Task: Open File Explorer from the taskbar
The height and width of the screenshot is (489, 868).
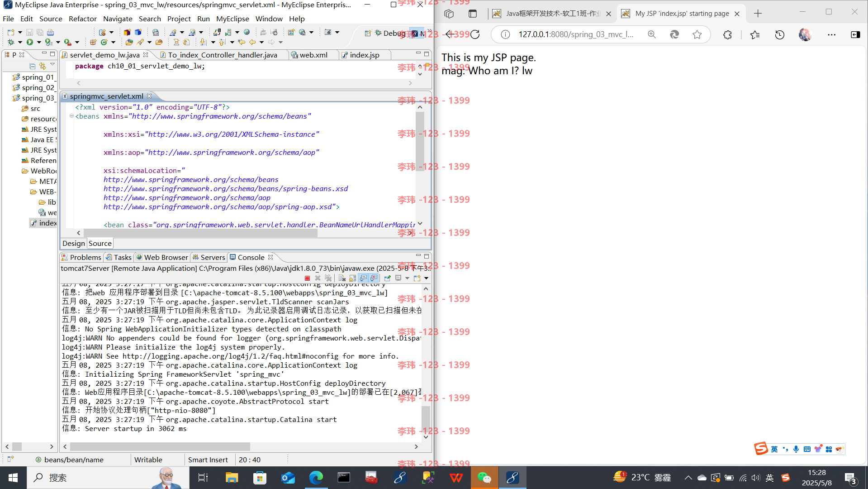Action: (x=232, y=478)
